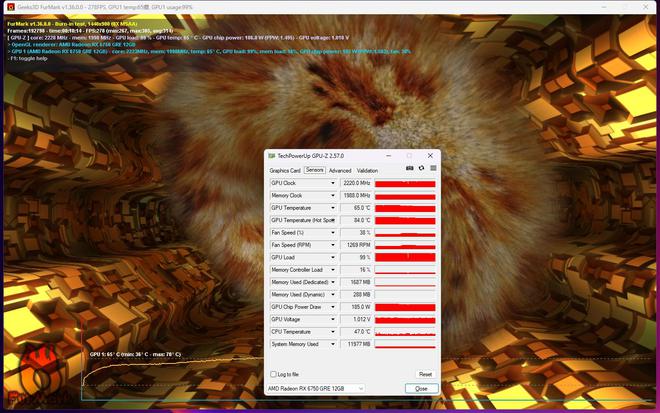Open the Fan Speed (RPM) dropdown
660x413 pixels.
click(333, 245)
